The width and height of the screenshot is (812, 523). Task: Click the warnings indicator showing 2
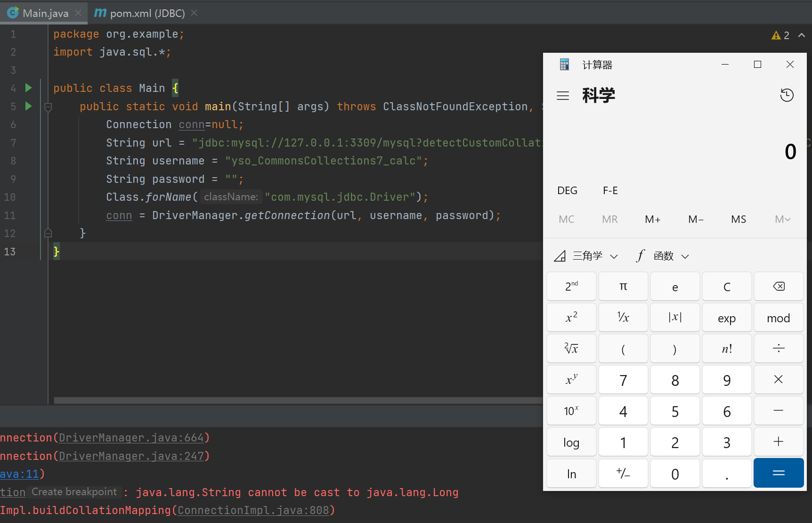tap(780, 35)
